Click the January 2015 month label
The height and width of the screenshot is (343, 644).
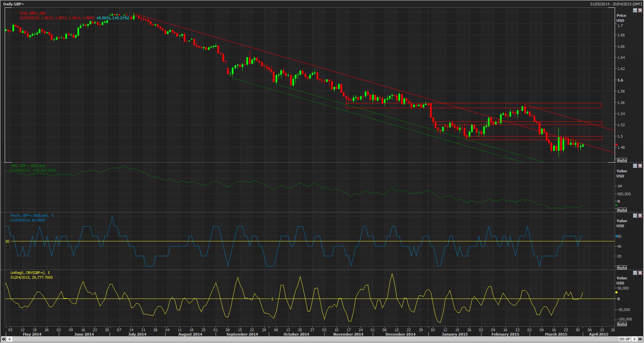click(454, 334)
